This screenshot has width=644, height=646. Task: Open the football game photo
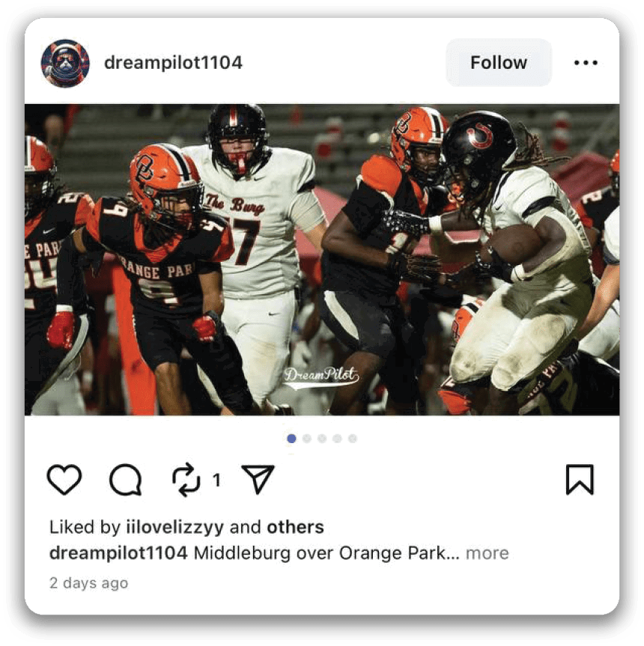322,260
